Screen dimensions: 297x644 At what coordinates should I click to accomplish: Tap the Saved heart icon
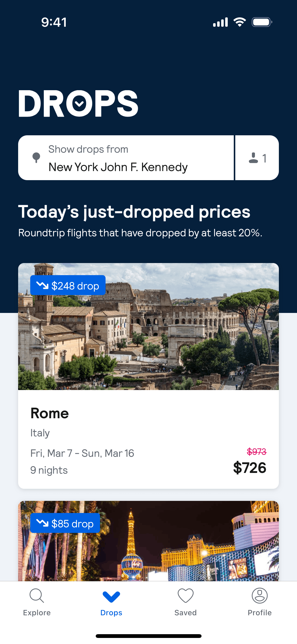(x=185, y=595)
